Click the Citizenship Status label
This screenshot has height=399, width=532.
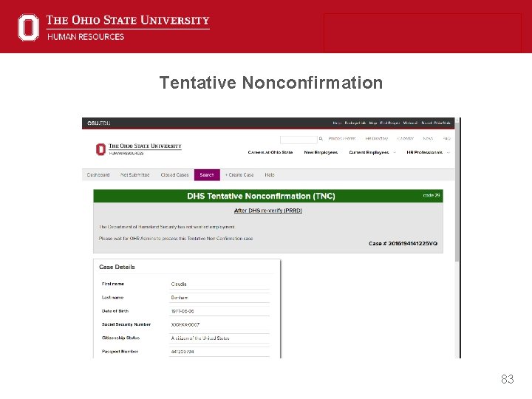pyautogui.click(x=120, y=338)
